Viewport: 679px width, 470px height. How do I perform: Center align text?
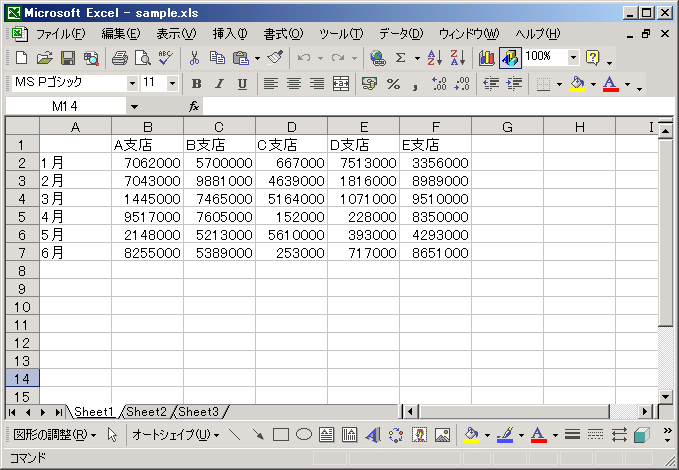(294, 84)
